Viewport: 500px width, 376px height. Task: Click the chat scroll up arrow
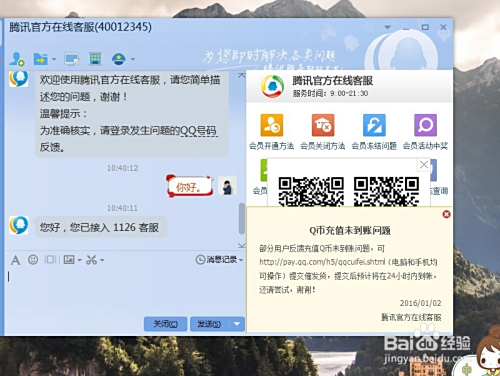(x=242, y=76)
